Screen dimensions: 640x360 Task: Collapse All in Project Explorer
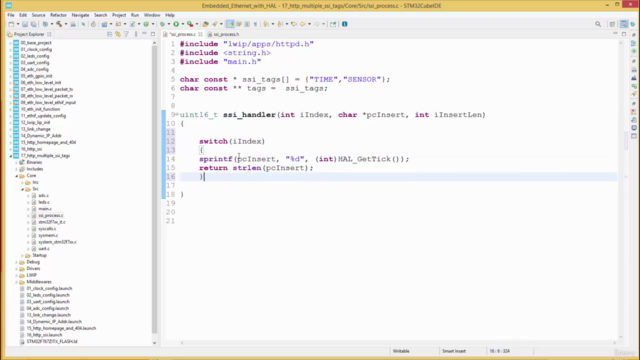(x=109, y=34)
